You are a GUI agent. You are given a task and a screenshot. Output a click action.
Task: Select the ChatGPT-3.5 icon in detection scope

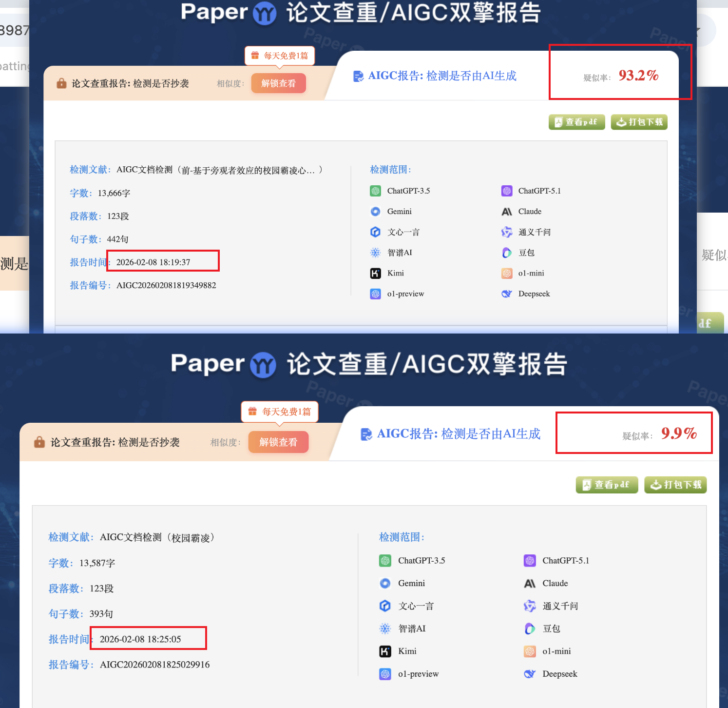click(375, 191)
